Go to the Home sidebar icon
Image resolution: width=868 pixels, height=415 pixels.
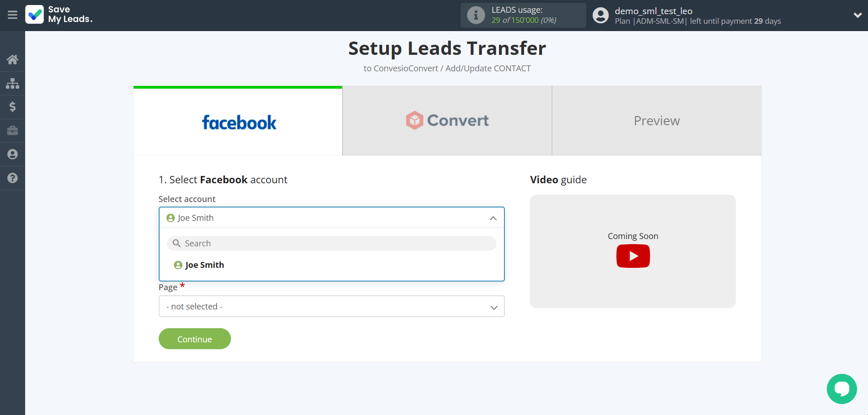pyautogui.click(x=12, y=59)
